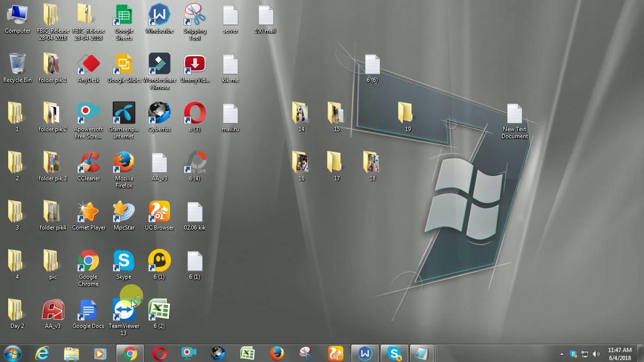Select the folder named 14
Screen dimensions: 644x362
(301, 118)
